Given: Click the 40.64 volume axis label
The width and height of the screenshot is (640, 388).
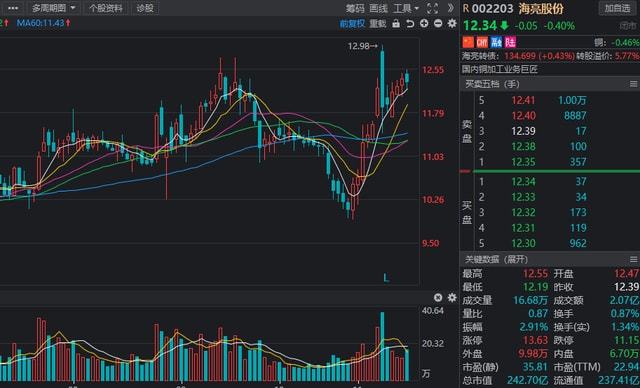Looking at the screenshot, I should tap(433, 311).
